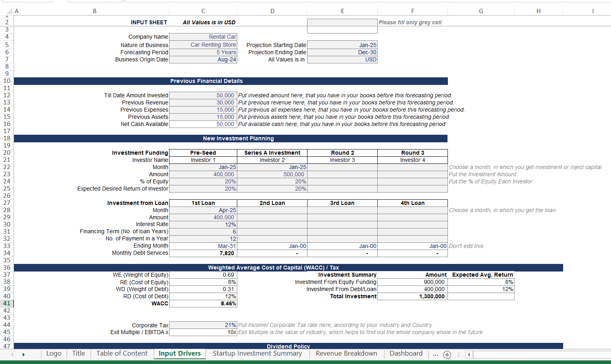Select Previous Assets value cell
611x364 pixels.
coord(203,117)
